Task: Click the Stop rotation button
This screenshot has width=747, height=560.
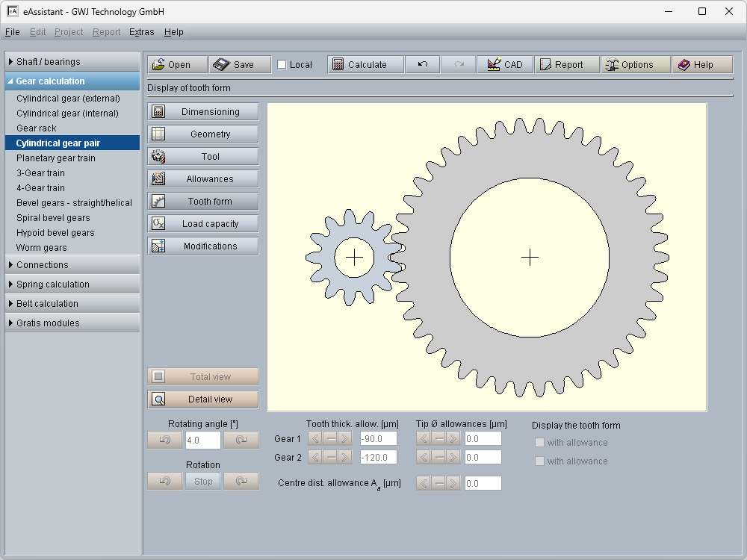Action: [203, 482]
